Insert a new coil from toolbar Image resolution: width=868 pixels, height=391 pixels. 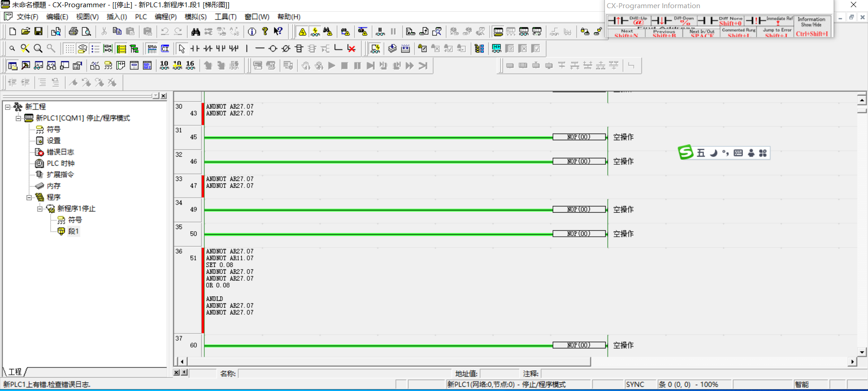[273, 48]
